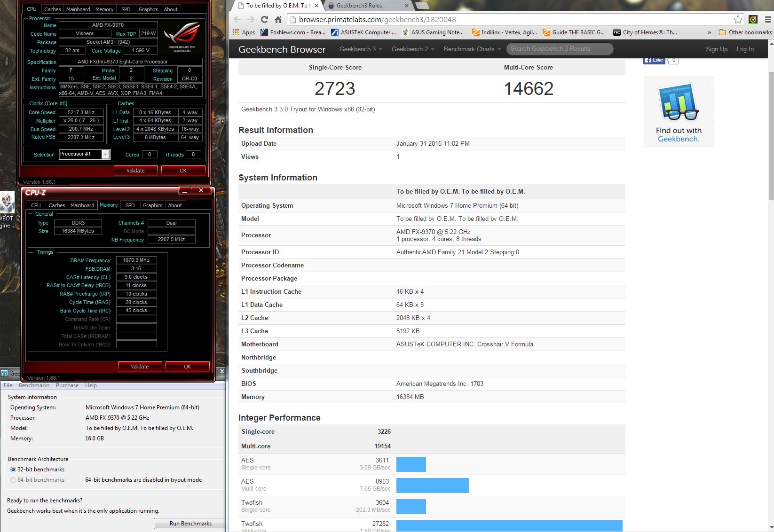This screenshot has height=532, width=774.
Task: Go back in Chrome browser
Action: 237,20
